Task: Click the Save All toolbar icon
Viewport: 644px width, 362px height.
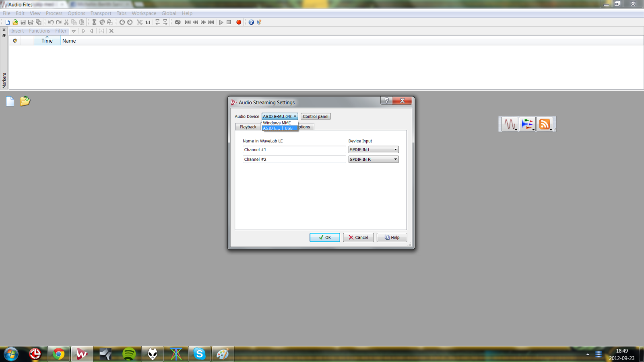Action: tap(39, 22)
